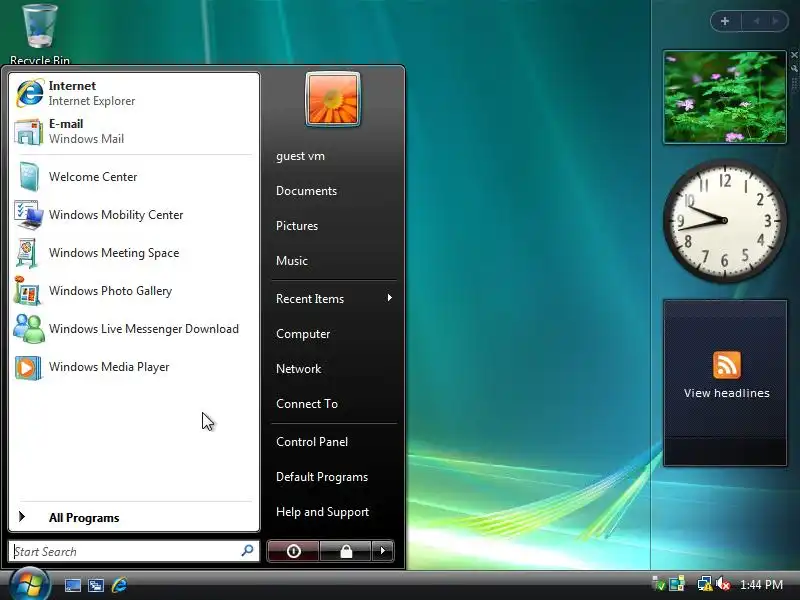Open Network from Start menu
This screenshot has height=600, width=800.
(x=298, y=369)
